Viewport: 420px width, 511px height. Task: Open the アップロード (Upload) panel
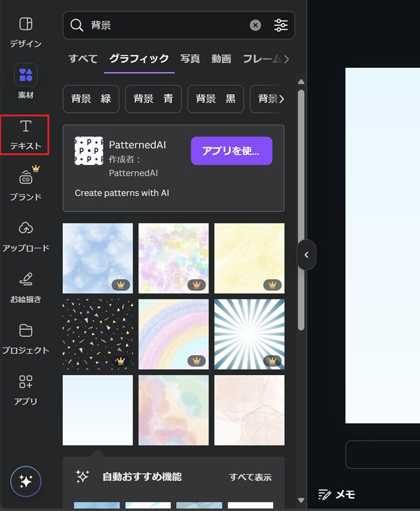pos(26,236)
